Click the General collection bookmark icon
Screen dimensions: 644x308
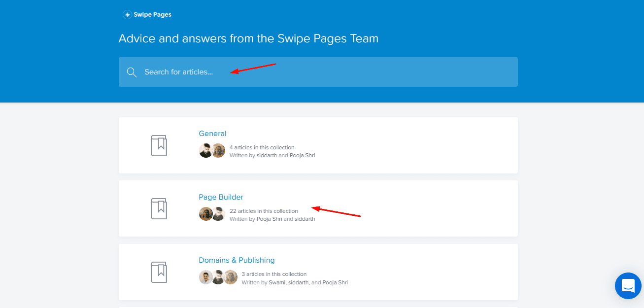pyautogui.click(x=159, y=145)
